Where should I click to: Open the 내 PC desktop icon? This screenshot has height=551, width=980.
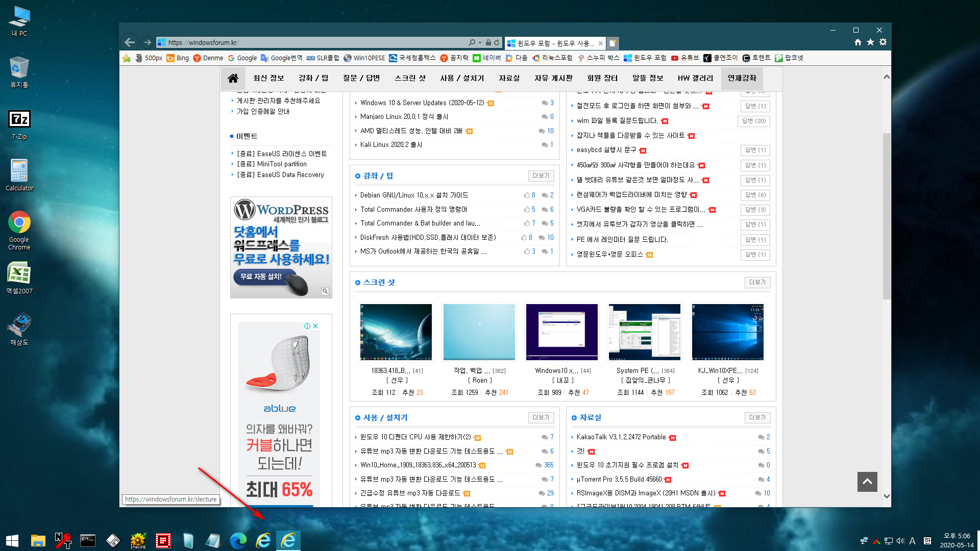(x=19, y=21)
